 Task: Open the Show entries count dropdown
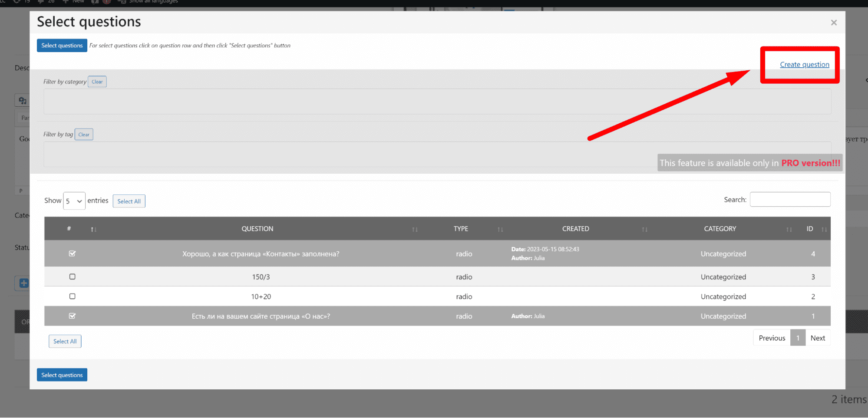click(x=74, y=201)
